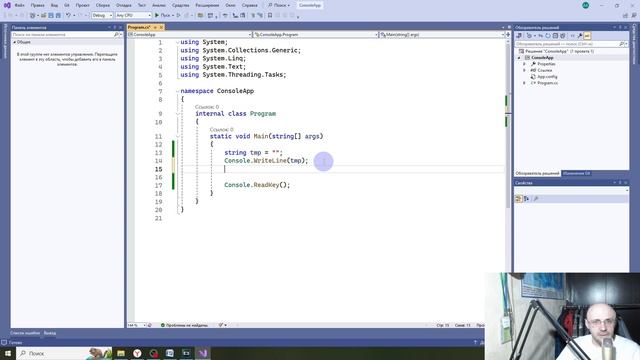Click the Windows Start button
Viewport: 640px width, 360px height.
point(8,353)
